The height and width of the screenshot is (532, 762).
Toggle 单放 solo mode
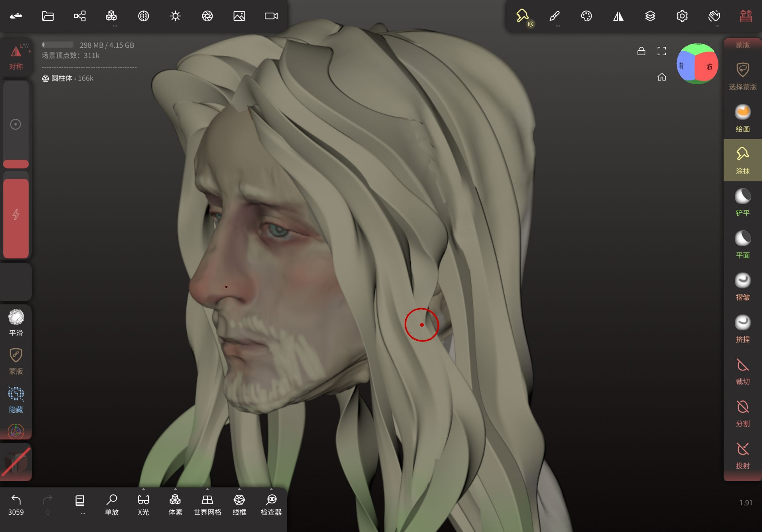point(112,505)
